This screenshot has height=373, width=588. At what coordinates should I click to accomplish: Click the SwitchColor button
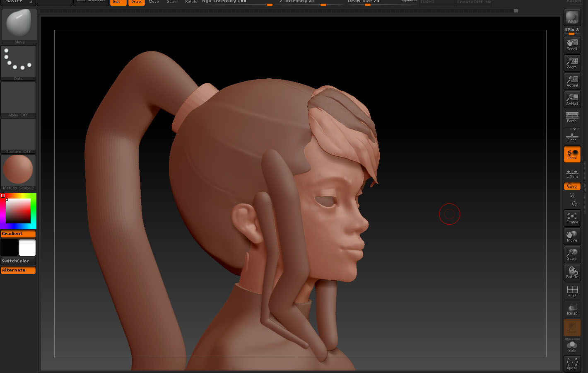18,261
